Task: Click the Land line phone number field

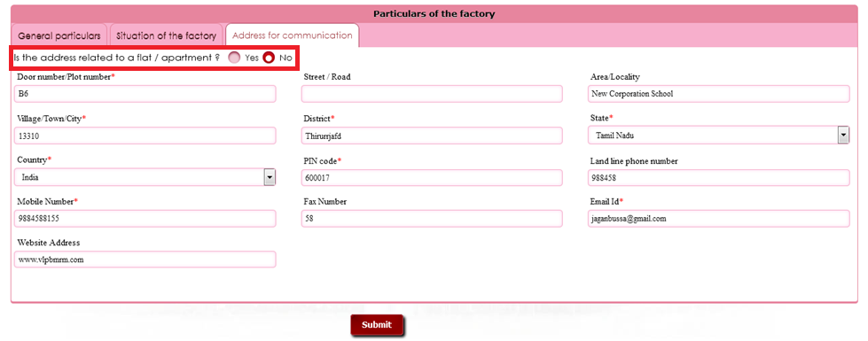Action: point(718,177)
